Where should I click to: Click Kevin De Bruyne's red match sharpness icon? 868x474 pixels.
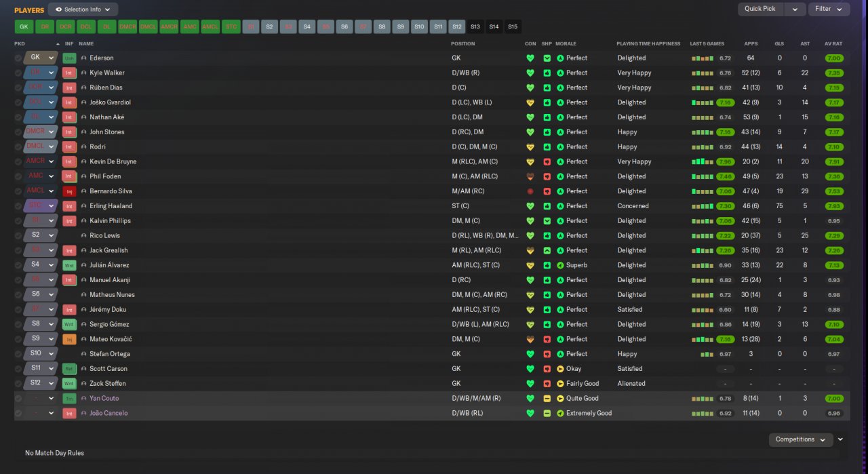point(547,161)
